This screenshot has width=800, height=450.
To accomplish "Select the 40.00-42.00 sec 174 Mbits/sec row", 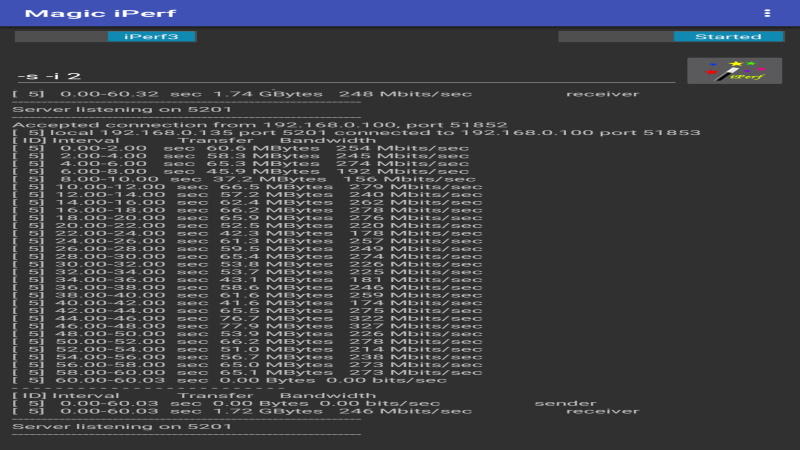I will (247, 303).
